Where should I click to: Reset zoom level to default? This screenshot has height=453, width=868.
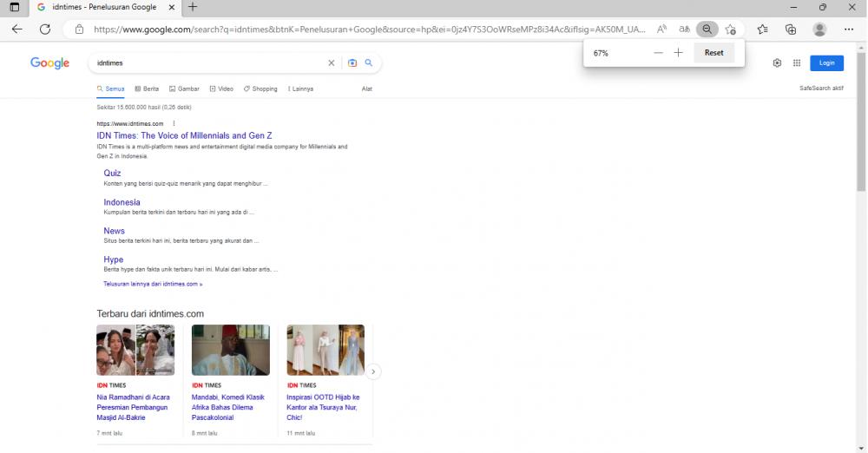pos(713,53)
